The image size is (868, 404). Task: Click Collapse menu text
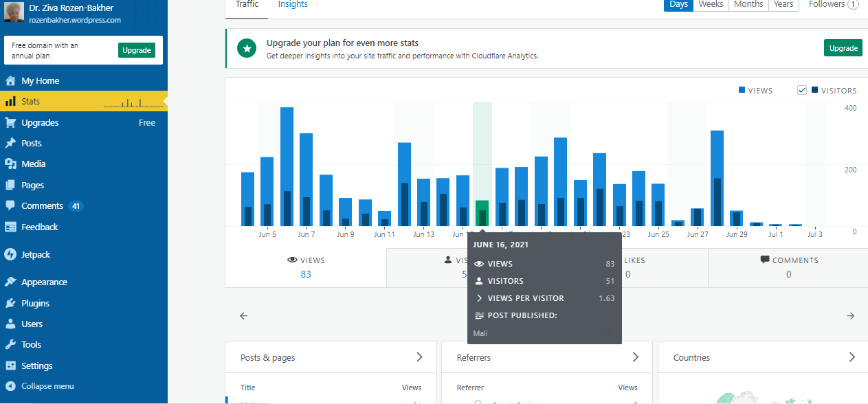(47, 386)
